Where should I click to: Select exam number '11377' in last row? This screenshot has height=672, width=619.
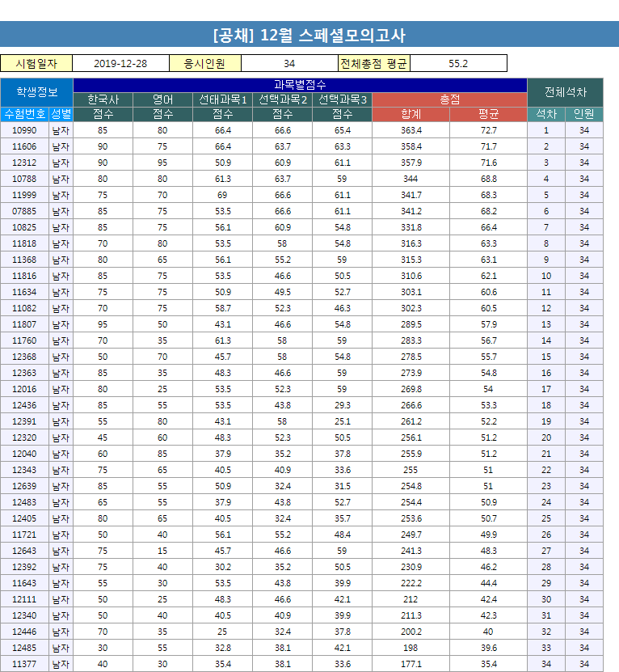pos(24,664)
